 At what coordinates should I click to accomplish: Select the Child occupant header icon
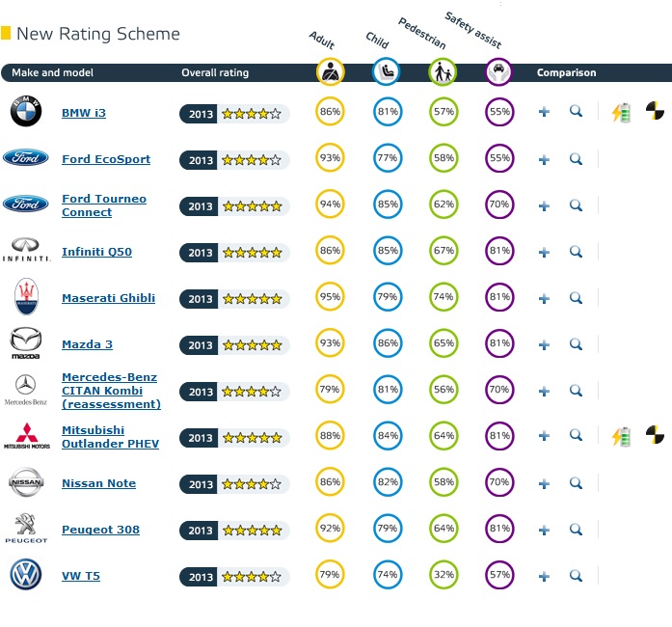[x=386, y=71]
